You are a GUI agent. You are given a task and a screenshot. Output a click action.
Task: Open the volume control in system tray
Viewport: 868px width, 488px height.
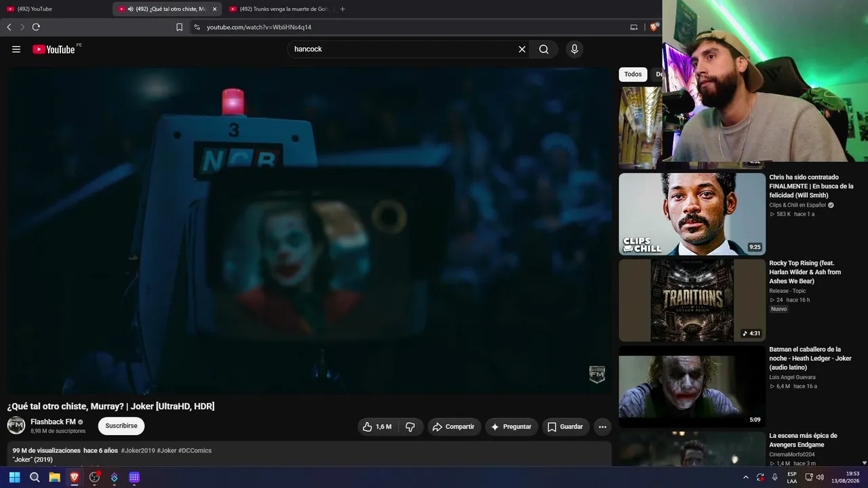[820, 477]
